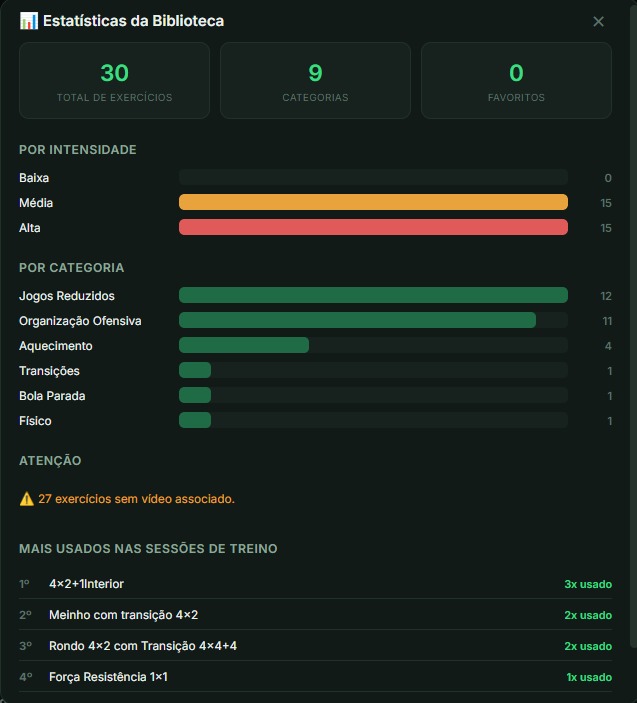Click the Jogos Reduzidos category bar

point(373,295)
